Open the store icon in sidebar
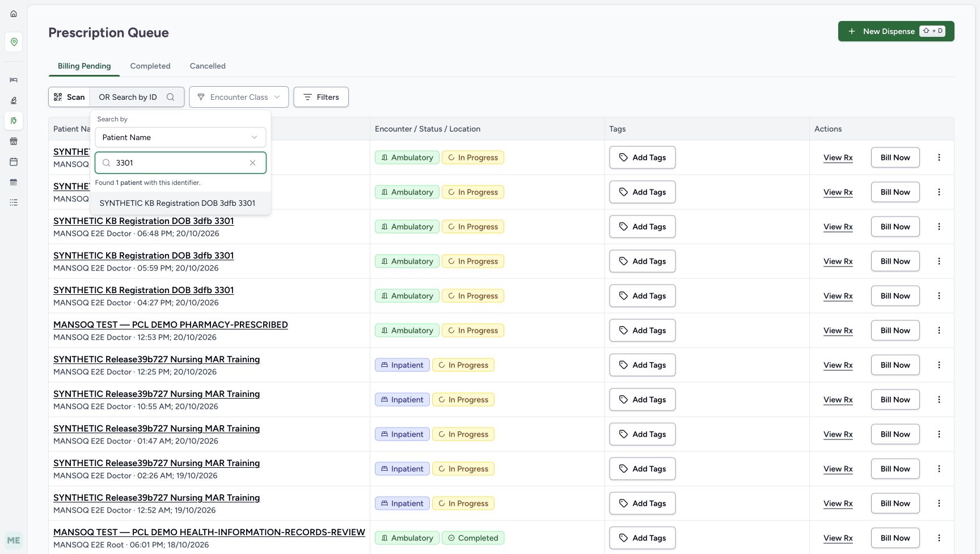Image resolution: width=980 pixels, height=554 pixels. point(14,141)
